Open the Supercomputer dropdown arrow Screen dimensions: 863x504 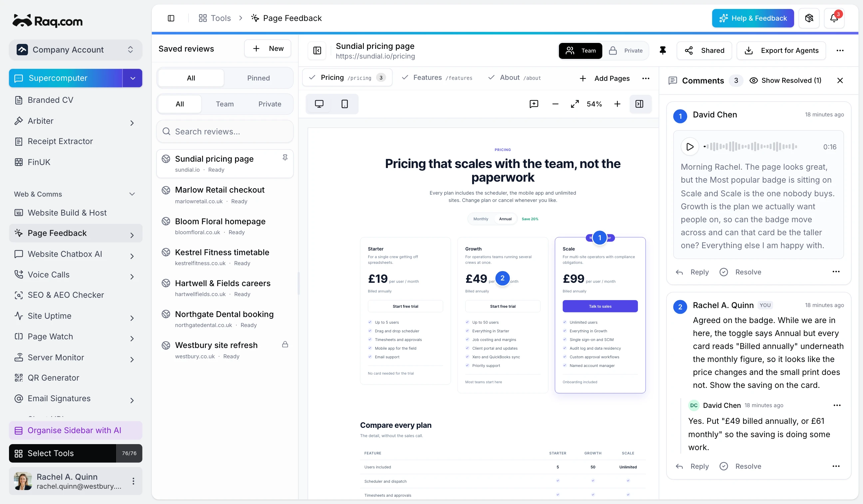[x=133, y=78]
